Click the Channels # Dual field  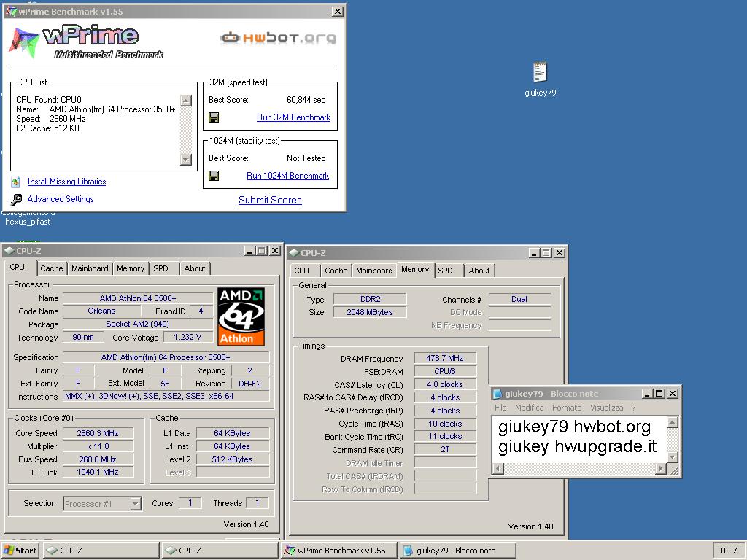coord(519,299)
